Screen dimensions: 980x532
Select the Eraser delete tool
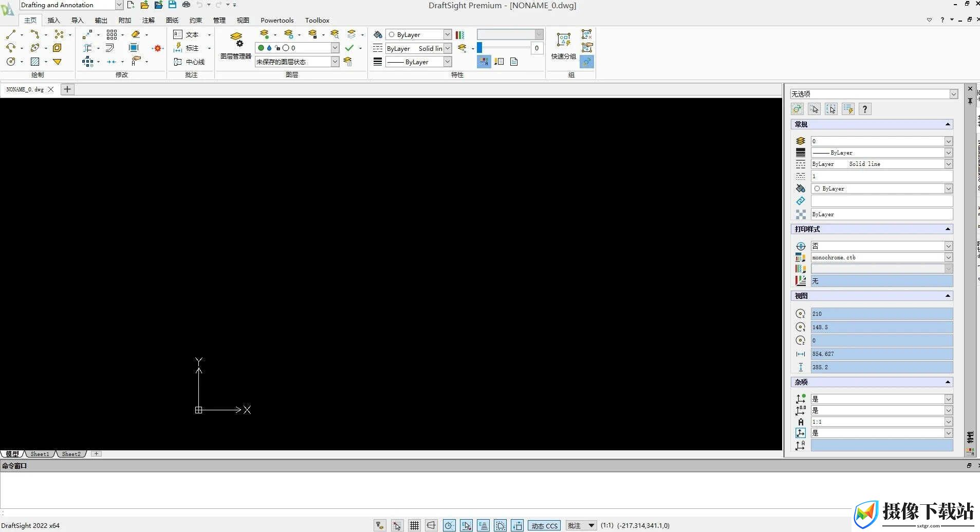pyautogui.click(x=136, y=34)
